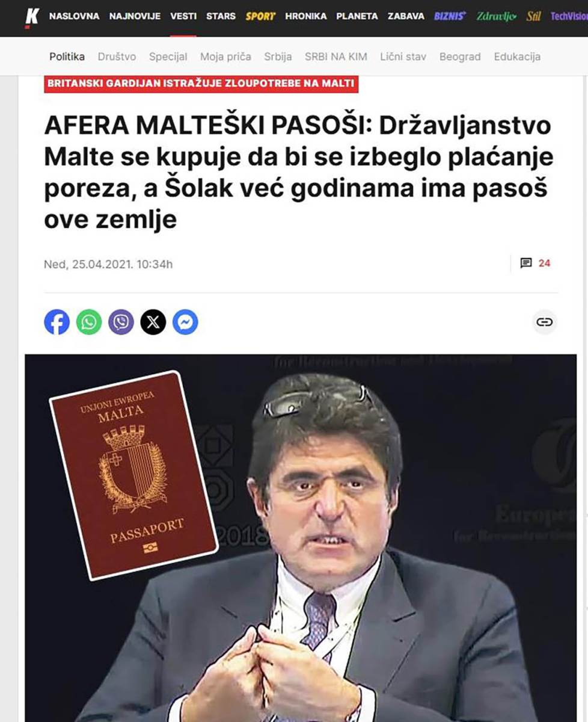Open comments via speech bubble icon

[526, 263]
